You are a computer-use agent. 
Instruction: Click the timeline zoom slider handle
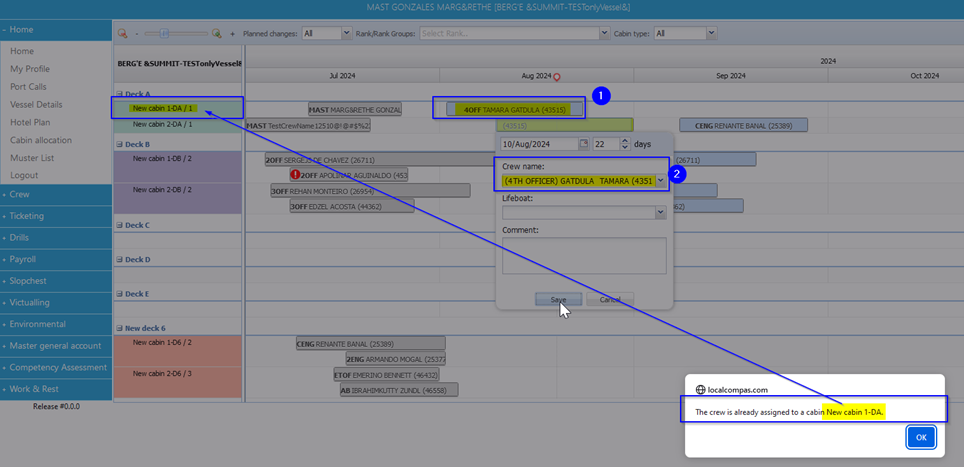coord(162,33)
